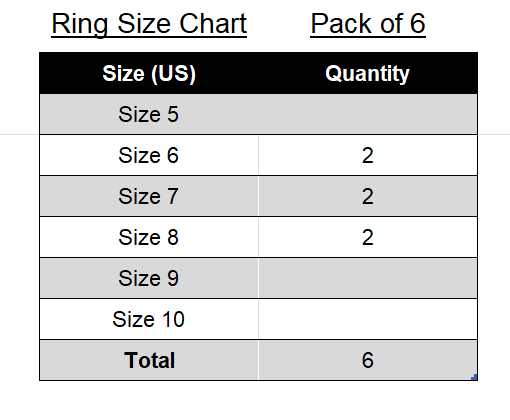The height and width of the screenshot is (420, 510).
Task: Click the empty quantity cell for Size 5
Action: [368, 114]
